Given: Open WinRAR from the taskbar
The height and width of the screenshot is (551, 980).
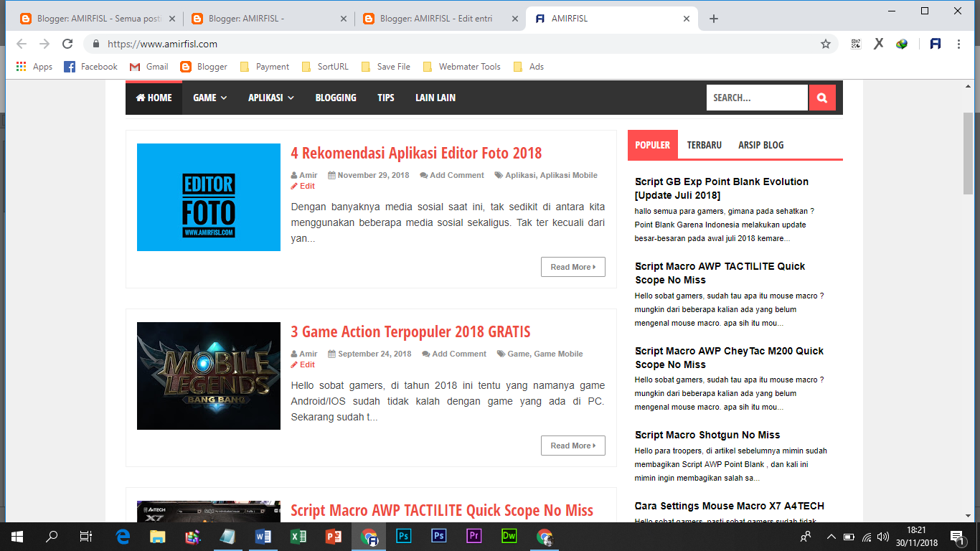Looking at the screenshot, I should point(193,536).
